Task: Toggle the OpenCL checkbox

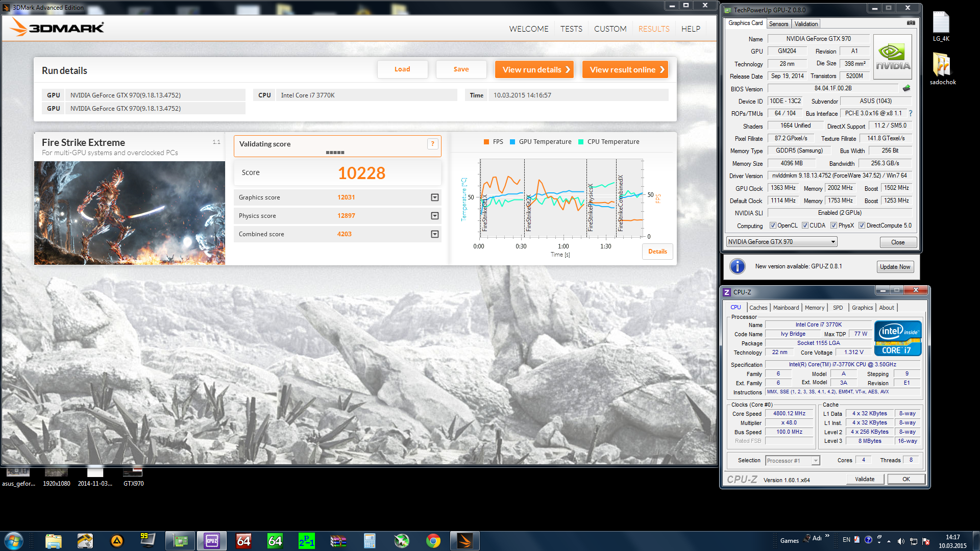Action: tap(773, 226)
